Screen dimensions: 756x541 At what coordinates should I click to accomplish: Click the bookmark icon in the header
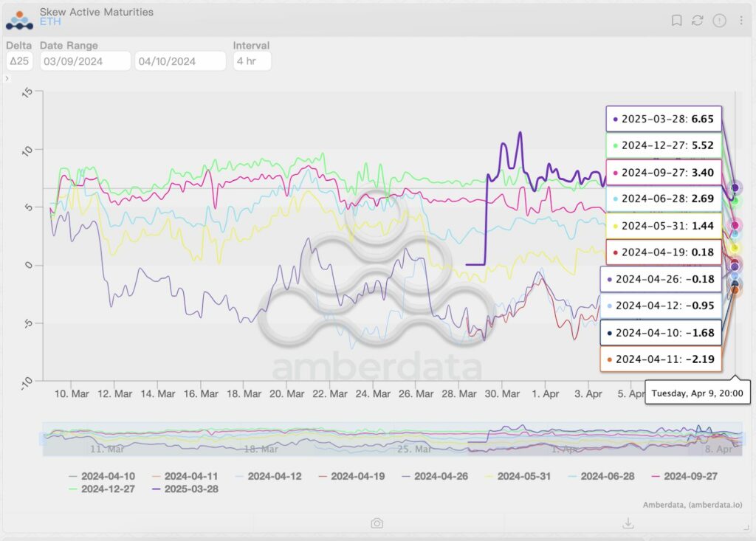pyautogui.click(x=677, y=20)
